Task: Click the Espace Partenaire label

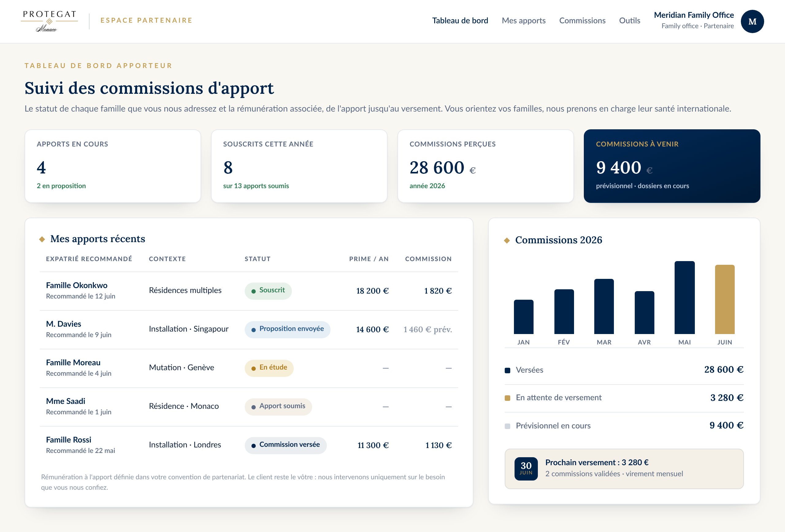Action: 146,20
